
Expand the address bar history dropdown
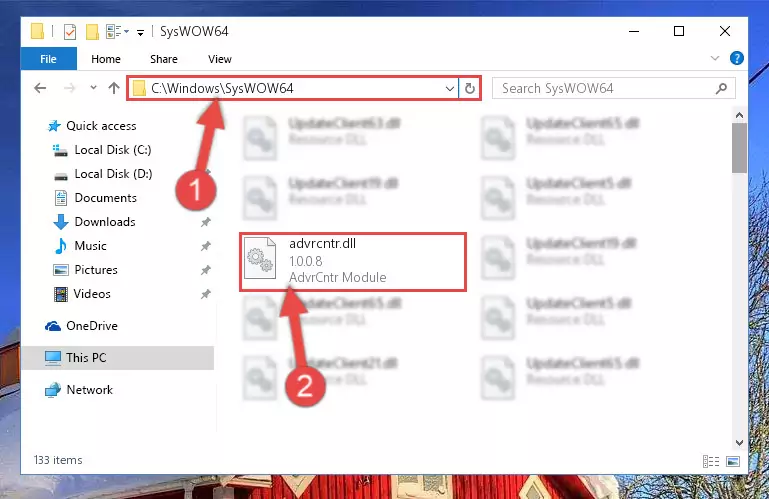pyautogui.click(x=449, y=89)
